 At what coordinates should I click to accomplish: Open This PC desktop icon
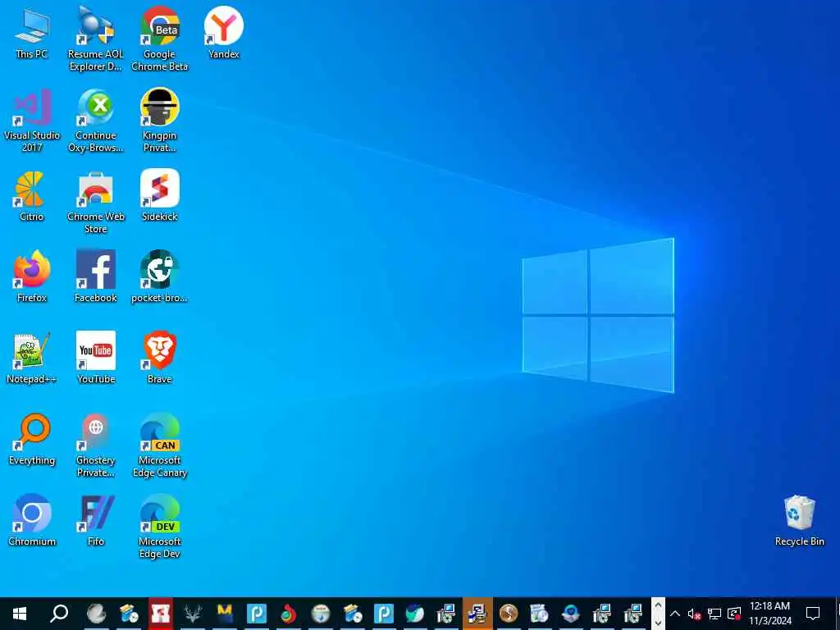(x=32, y=33)
